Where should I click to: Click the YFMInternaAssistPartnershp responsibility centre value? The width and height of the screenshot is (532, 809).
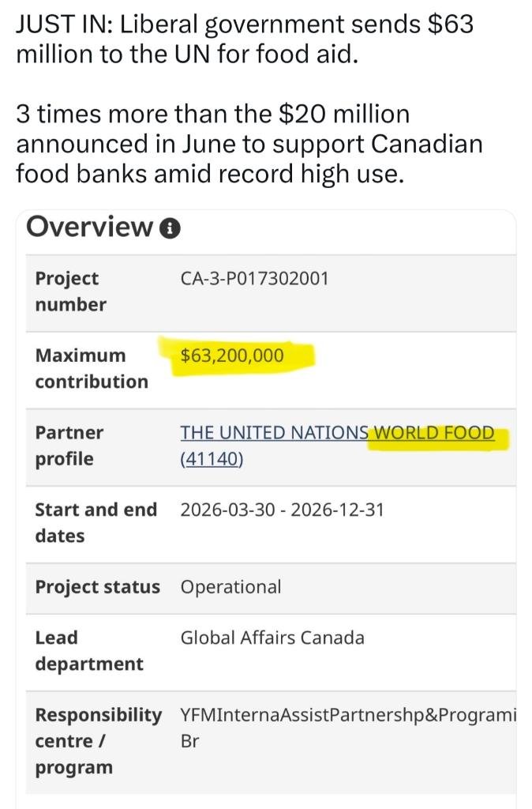(x=348, y=728)
